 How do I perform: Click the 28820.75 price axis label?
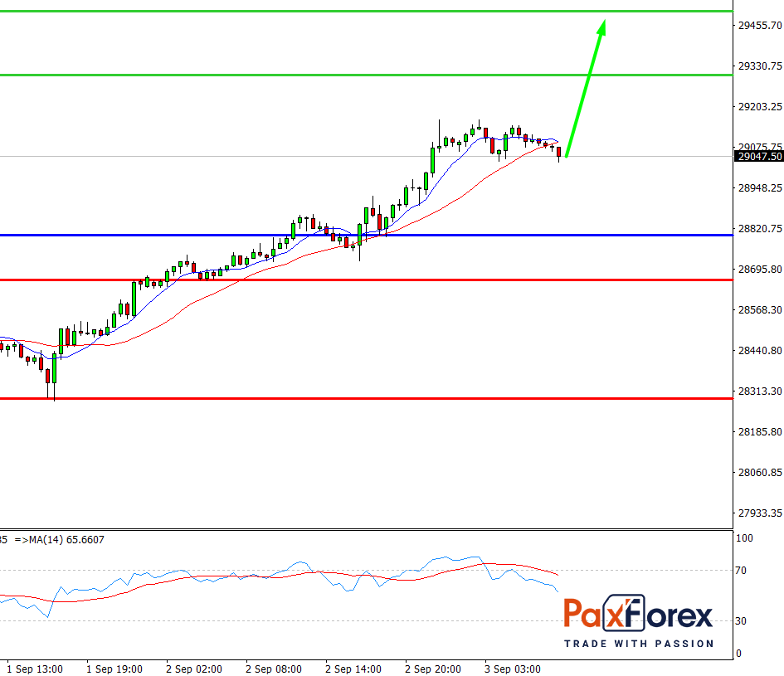click(x=760, y=228)
